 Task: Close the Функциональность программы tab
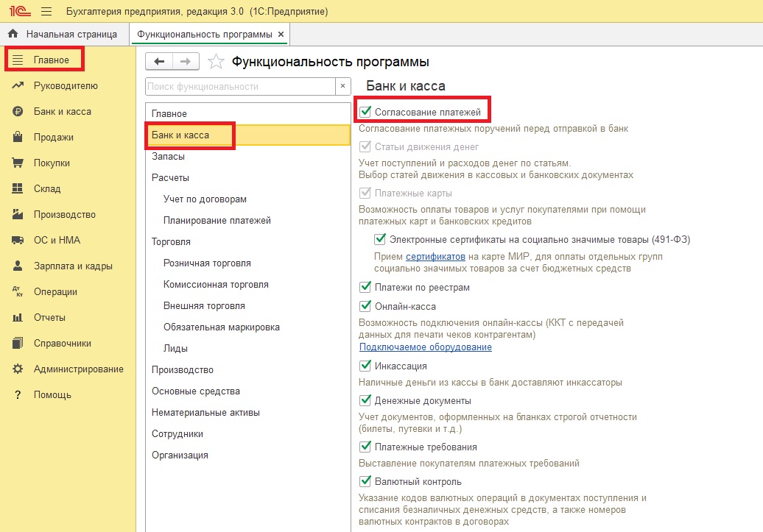tap(281, 34)
